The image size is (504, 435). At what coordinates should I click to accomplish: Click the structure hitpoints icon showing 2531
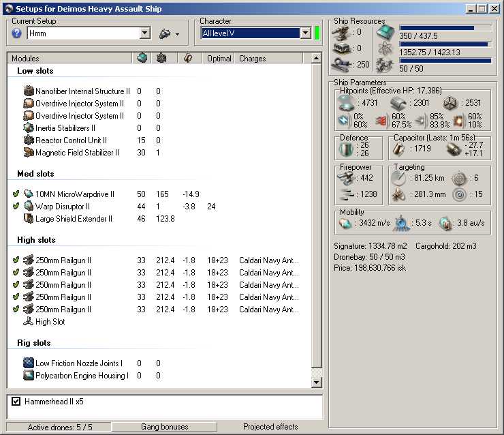[x=450, y=103]
